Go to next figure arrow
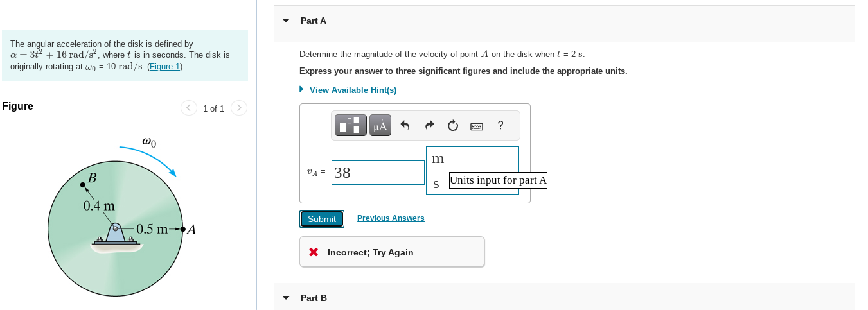The width and height of the screenshot is (868, 310). tap(238, 108)
